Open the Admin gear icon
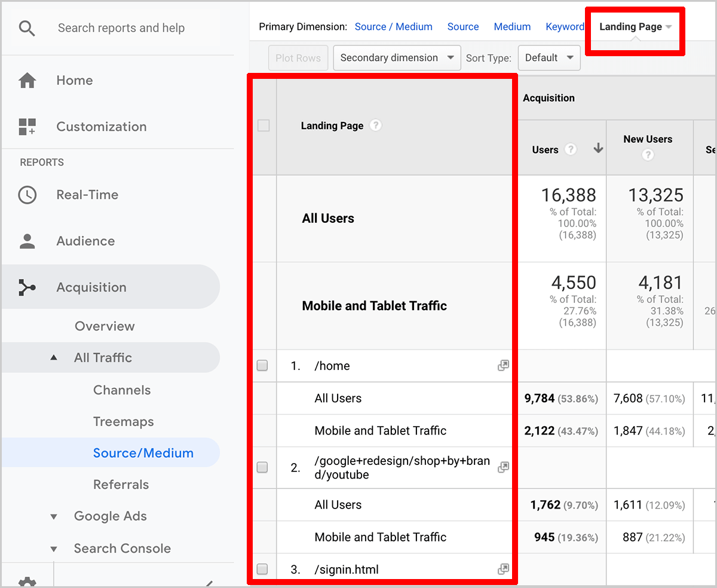Screen dimensions: 717x588 pyautogui.click(x=27, y=581)
